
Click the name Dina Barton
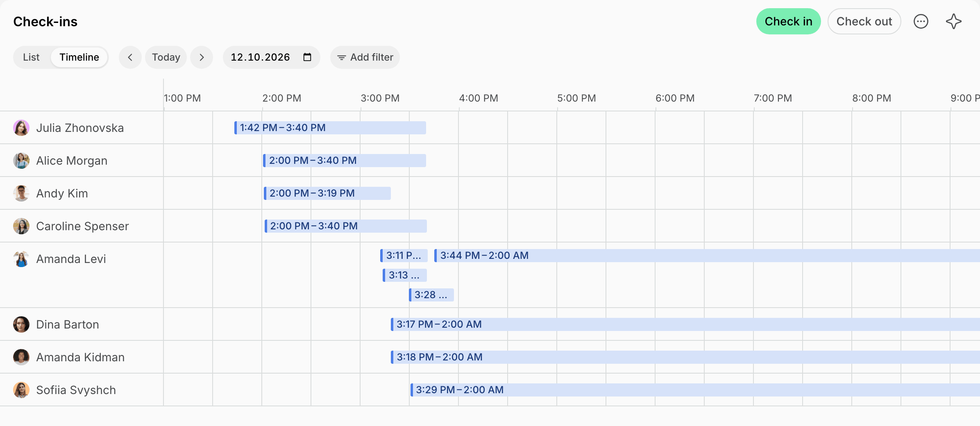pyautogui.click(x=68, y=324)
